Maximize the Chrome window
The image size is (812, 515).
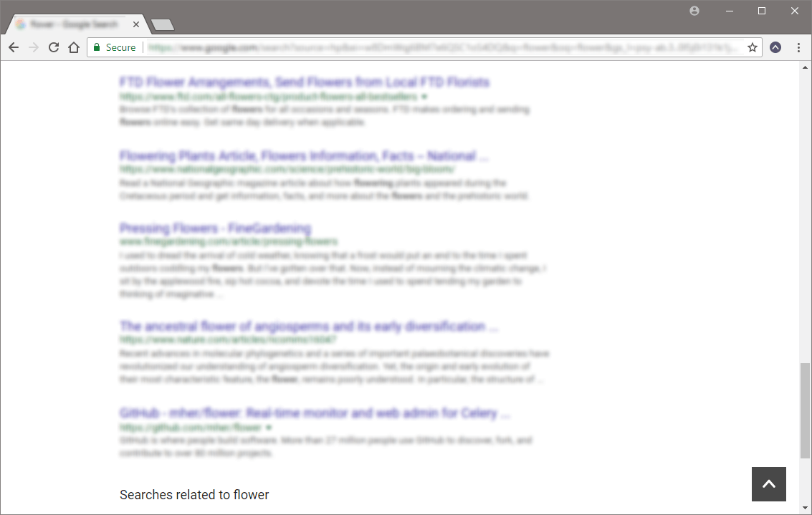[762, 11]
